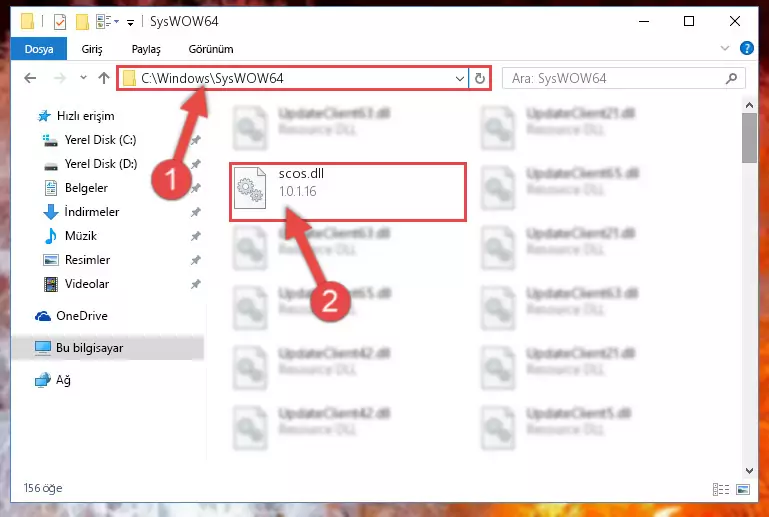Unpin Yerel Disk (C:) pin icon
Viewport: 769px width, 517px height.
(x=196, y=140)
